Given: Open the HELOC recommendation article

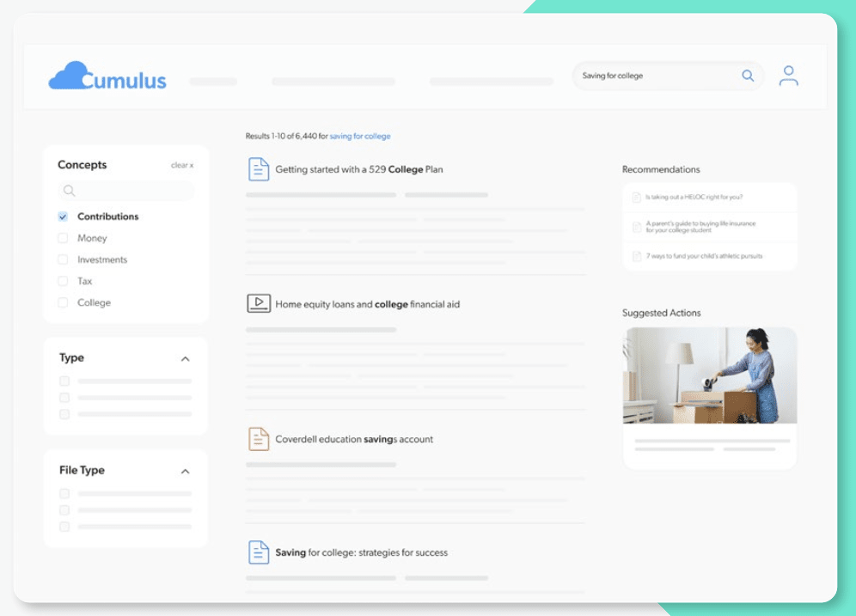Looking at the screenshot, I should [x=694, y=197].
